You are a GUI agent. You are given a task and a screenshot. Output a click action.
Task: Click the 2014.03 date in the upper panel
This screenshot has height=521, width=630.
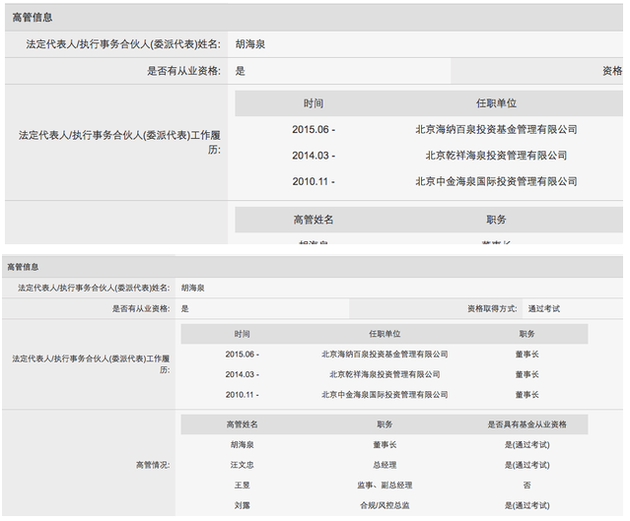(313, 155)
